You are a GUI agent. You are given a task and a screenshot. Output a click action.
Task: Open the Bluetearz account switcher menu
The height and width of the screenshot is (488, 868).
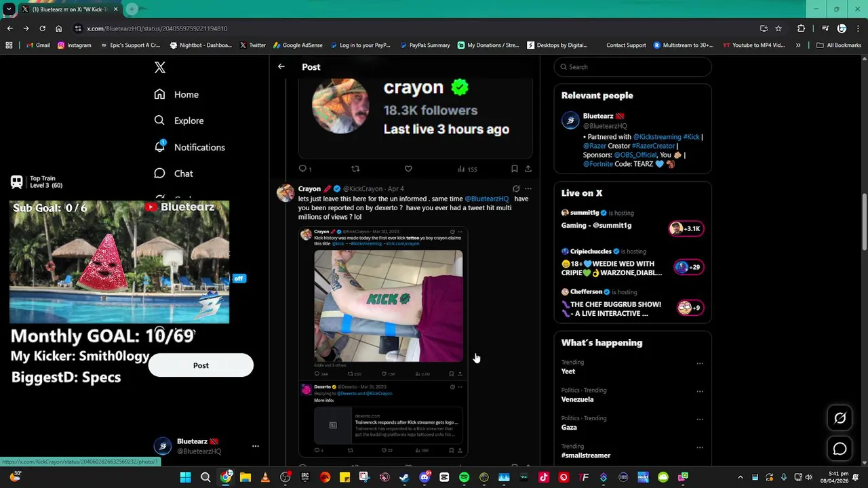207,446
